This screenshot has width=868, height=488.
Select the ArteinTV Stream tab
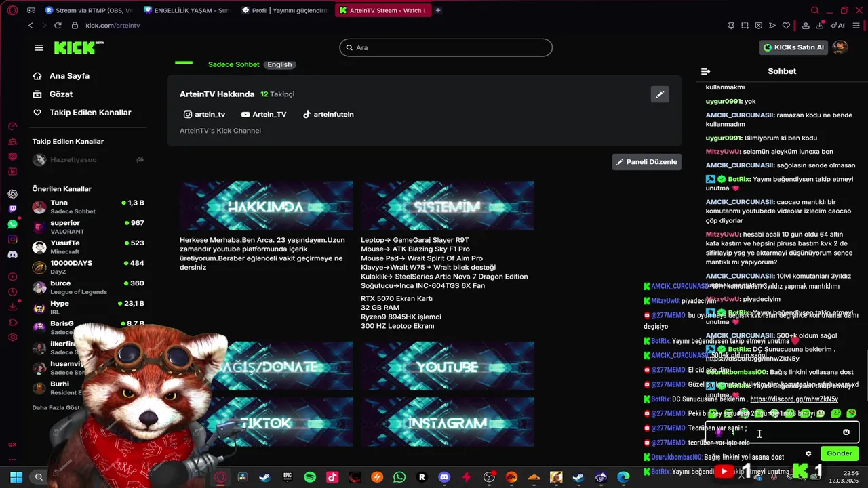pos(382,10)
